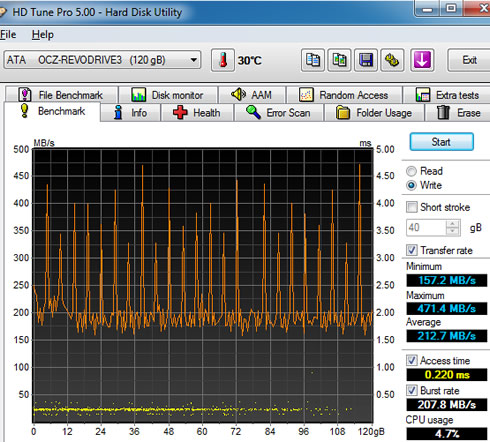Expand the OCZ-REVODRIVE3 drive dropdown
The height and width of the screenshot is (442, 490).
(193, 60)
